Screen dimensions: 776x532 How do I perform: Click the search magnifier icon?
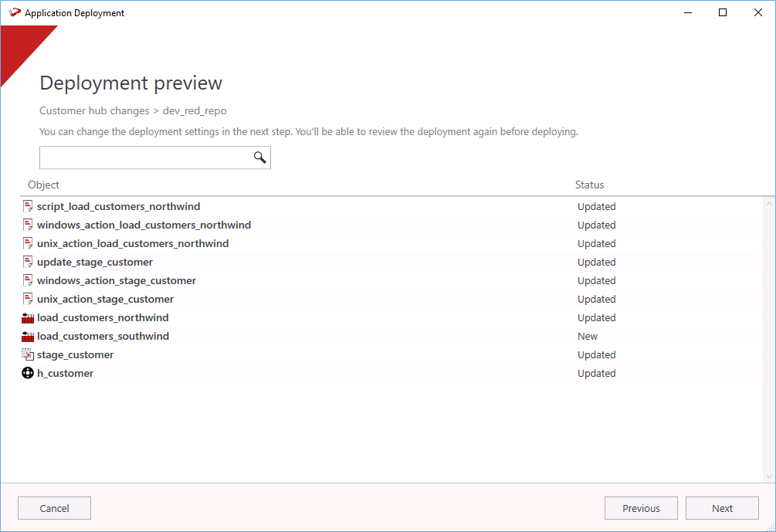(x=259, y=158)
